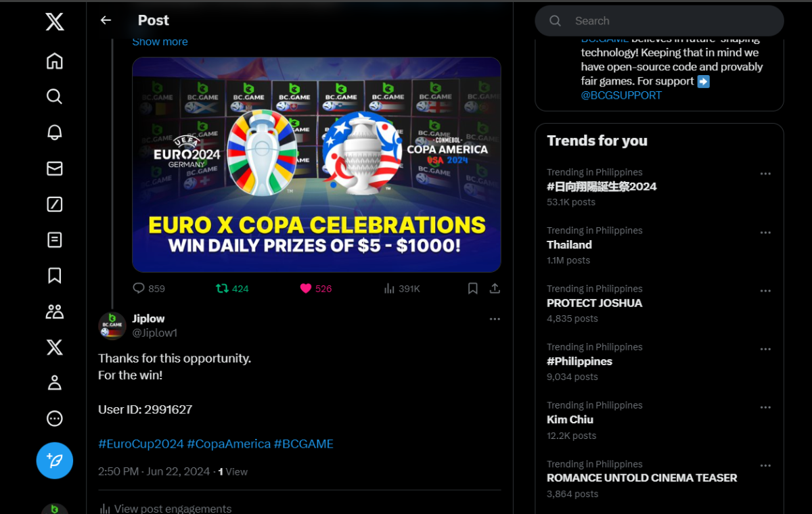Open more options for Thailand trend
This screenshot has width=812, height=514.
pos(765,233)
